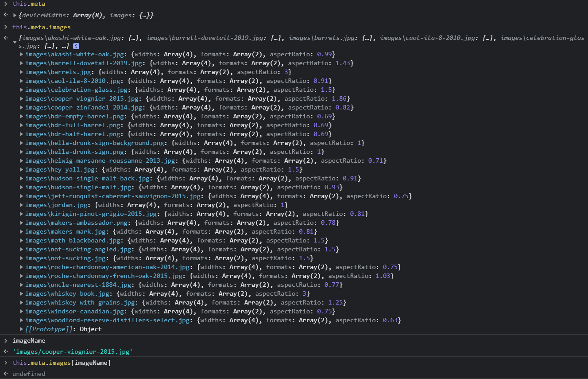Expand images\celebration-glass.jpg entry
This screenshot has height=379, width=588.
click(x=22, y=90)
